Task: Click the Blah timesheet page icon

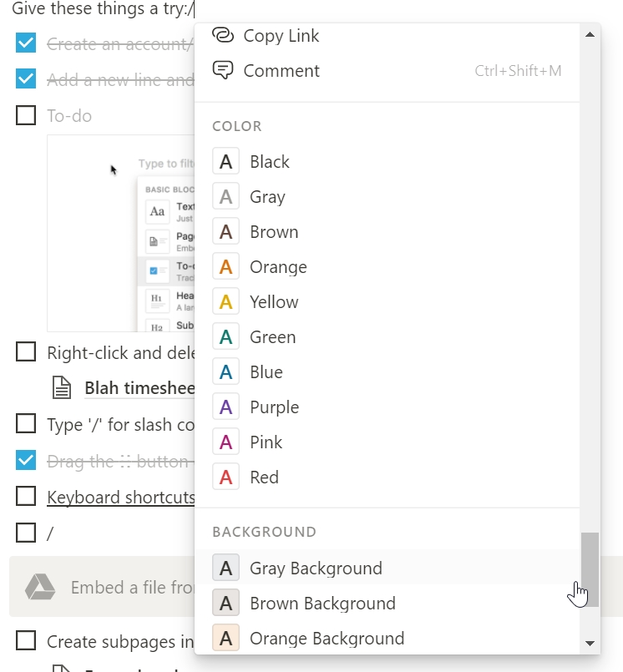Action: (62, 388)
